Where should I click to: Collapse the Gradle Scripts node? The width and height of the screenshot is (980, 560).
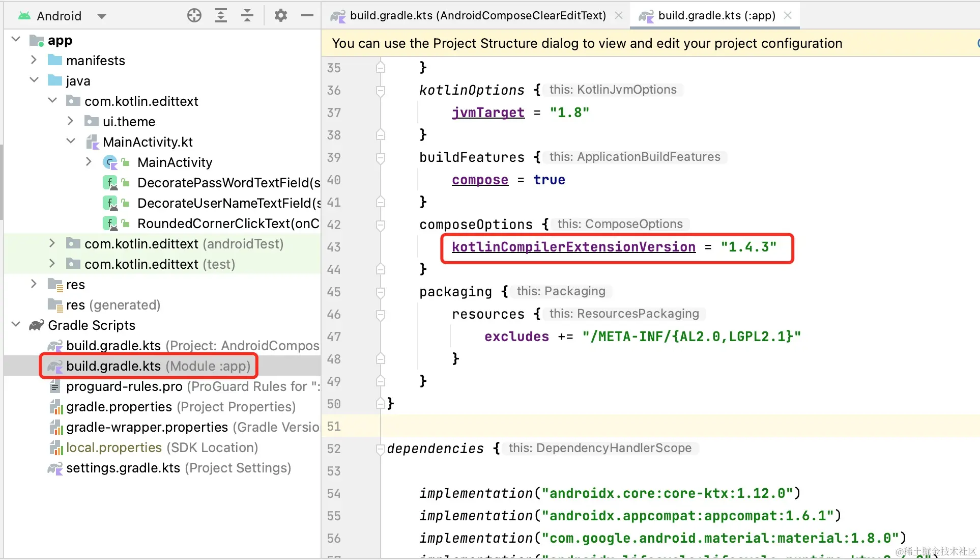16,325
